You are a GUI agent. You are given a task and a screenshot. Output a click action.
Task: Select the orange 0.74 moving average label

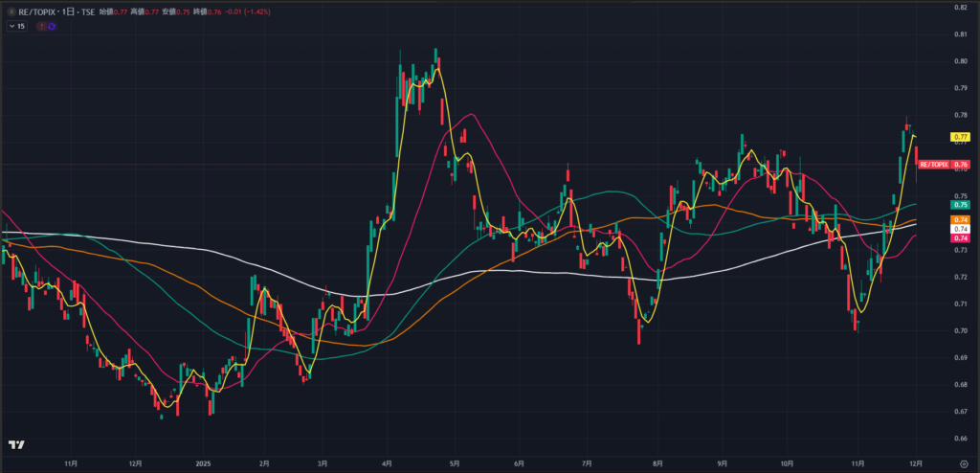(x=962, y=220)
